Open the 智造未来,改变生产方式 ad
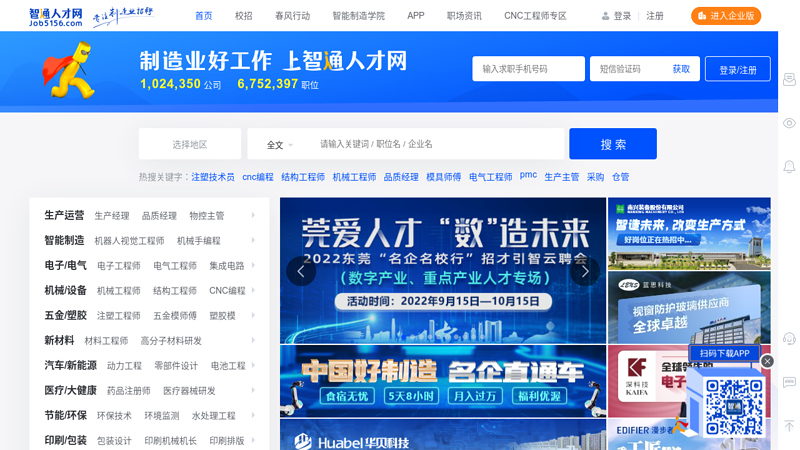Screen dimensions: 800x450 (689, 234)
